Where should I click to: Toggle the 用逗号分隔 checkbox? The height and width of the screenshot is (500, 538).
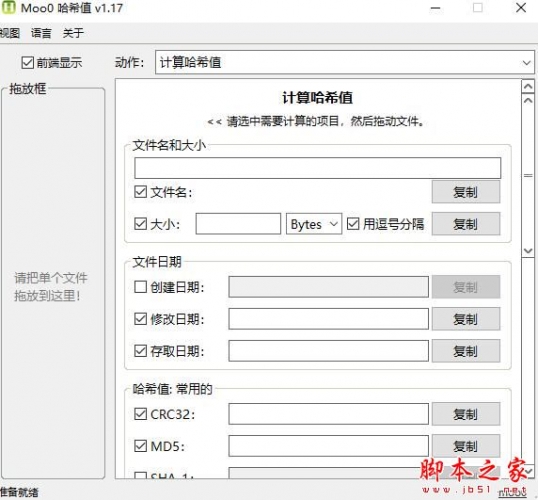(353, 224)
